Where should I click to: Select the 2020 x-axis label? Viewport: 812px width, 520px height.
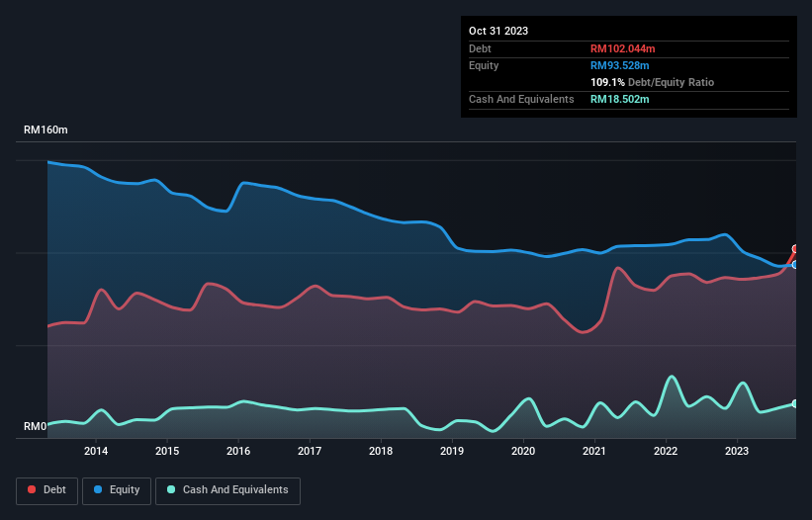[523, 451]
